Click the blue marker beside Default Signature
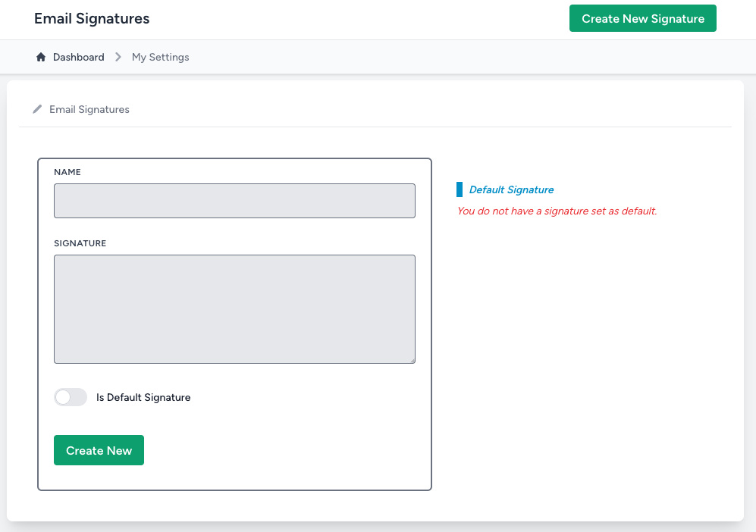 460,189
